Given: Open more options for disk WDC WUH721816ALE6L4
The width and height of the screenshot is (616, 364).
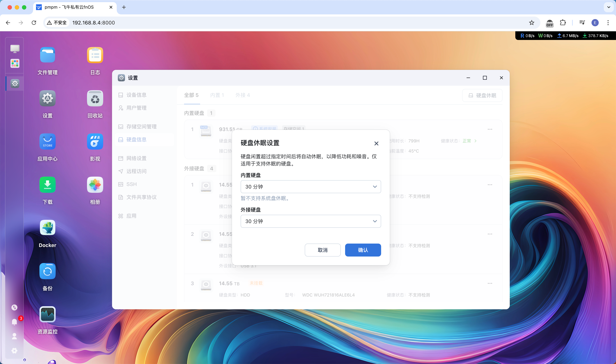Looking at the screenshot, I should [490, 283].
